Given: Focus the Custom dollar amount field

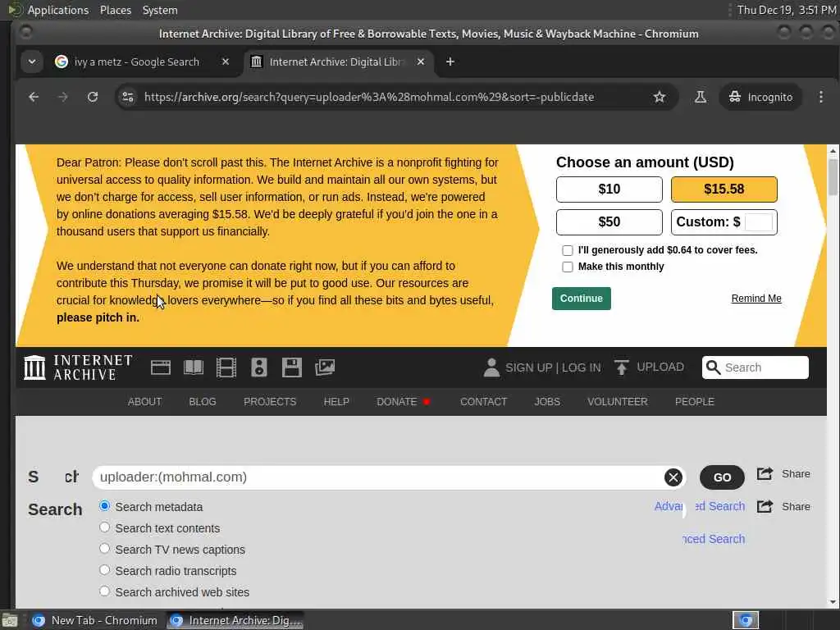Looking at the screenshot, I should click(x=759, y=221).
